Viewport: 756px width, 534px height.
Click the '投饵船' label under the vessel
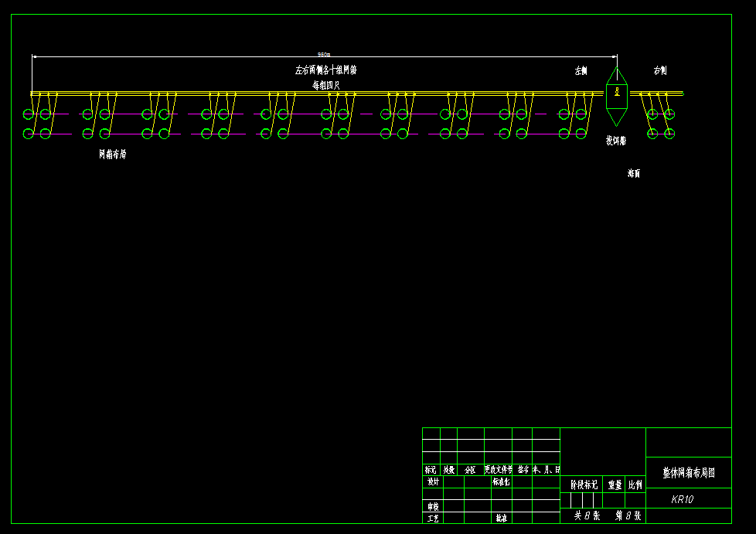[x=615, y=141]
